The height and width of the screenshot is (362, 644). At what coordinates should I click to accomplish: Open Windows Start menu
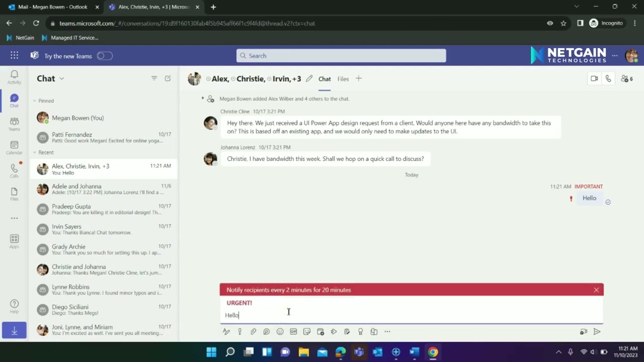pos(211,352)
